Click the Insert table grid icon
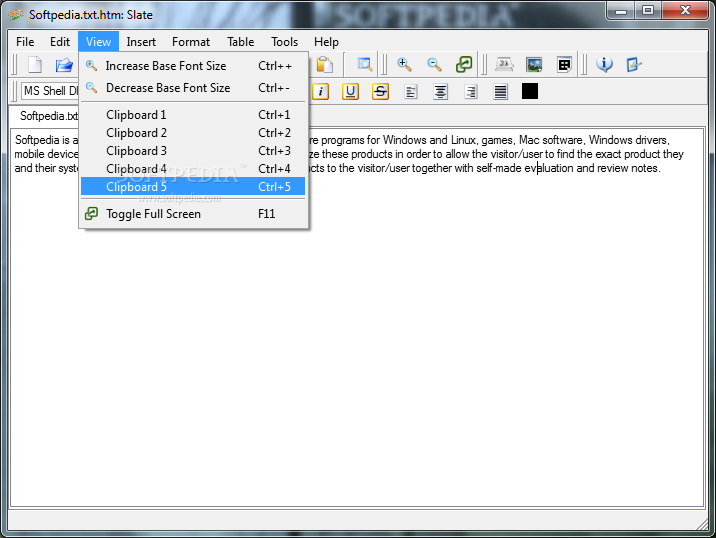The height and width of the screenshot is (538, 716). [564, 65]
